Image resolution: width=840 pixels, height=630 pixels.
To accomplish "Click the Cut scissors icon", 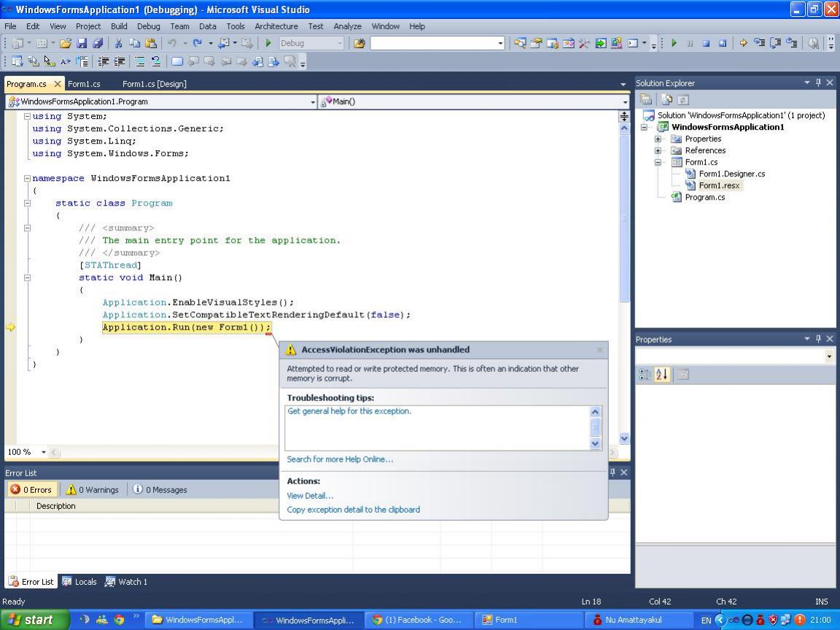I will point(118,44).
